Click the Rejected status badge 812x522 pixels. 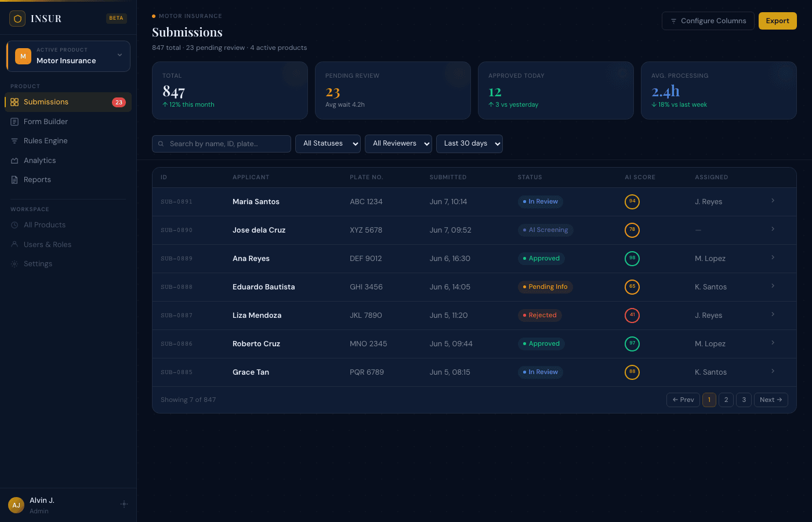[x=539, y=316]
